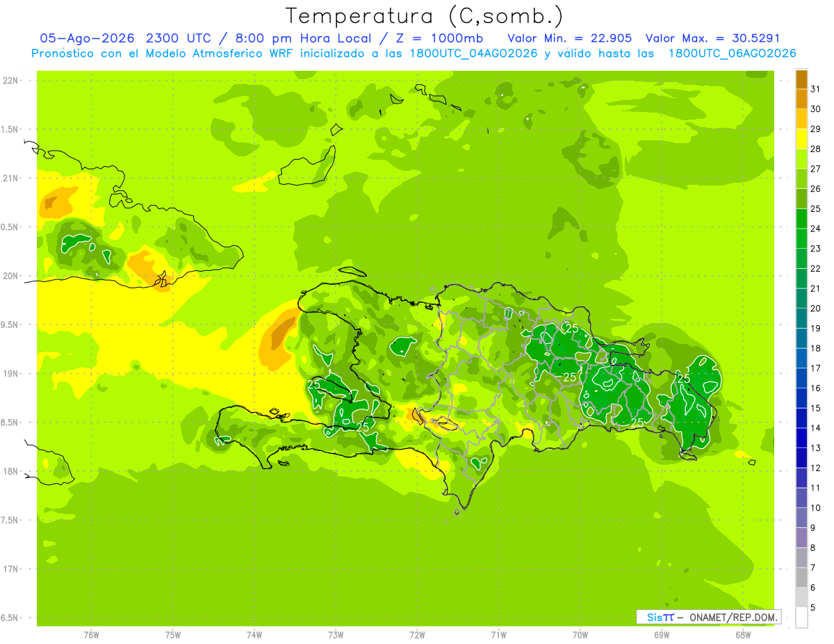
Task: Click the 'SisTT - ONAMET/REP.DOM.' credit label
Action: pyautogui.click(x=708, y=617)
